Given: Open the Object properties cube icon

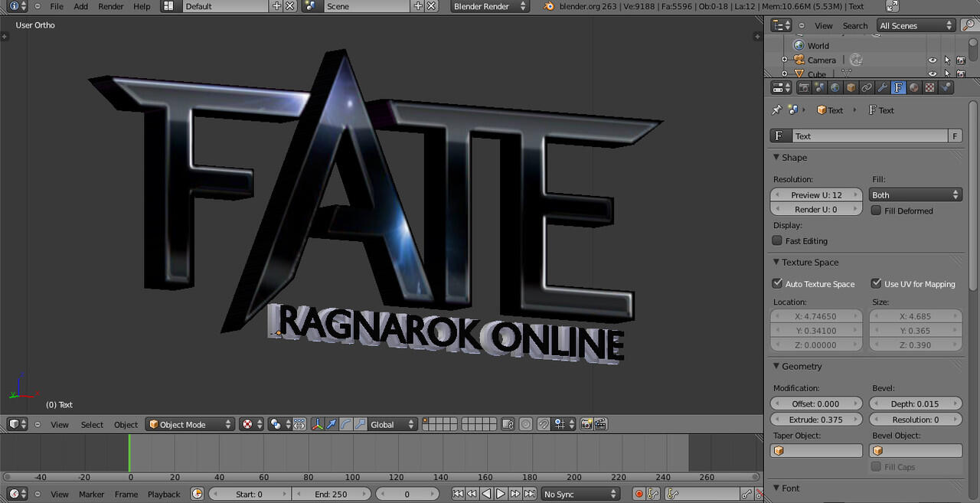Looking at the screenshot, I should click(x=851, y=87).
